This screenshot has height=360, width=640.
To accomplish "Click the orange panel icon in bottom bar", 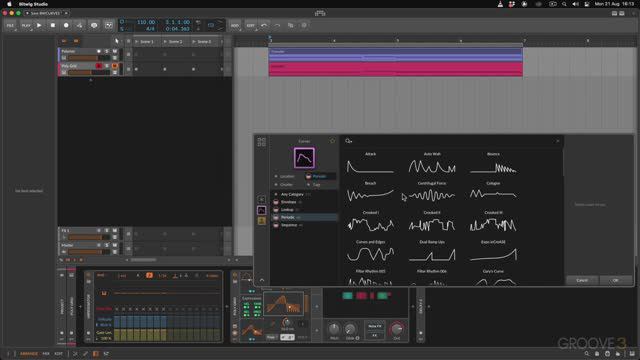I will 96,353.
